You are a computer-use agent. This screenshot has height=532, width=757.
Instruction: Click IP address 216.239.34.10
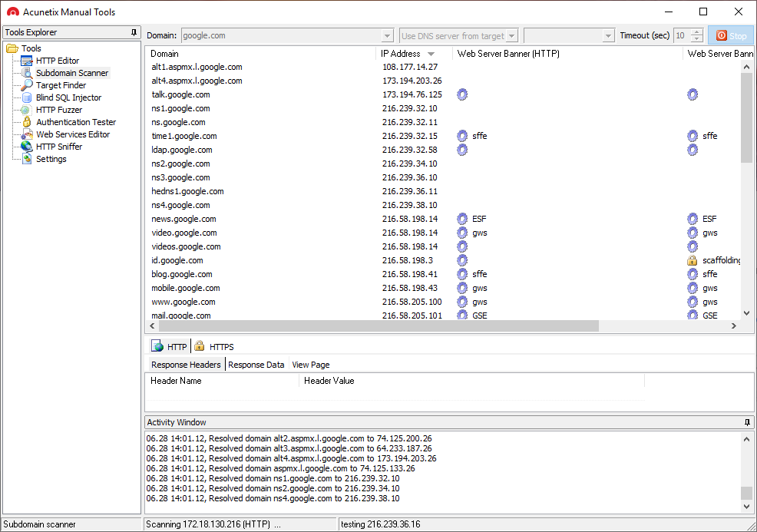click(x=410, y=164)
